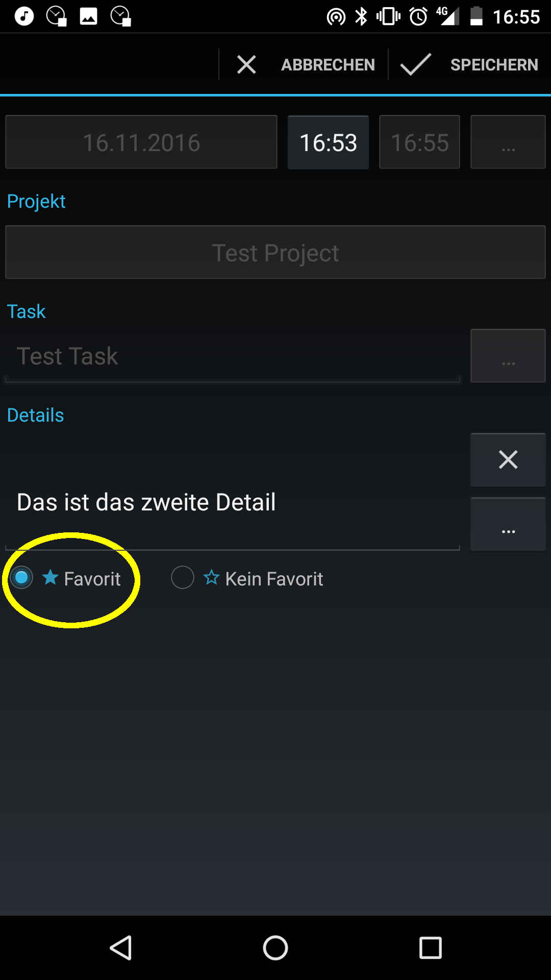Tap the recent apps square icon

pos(431,948)
